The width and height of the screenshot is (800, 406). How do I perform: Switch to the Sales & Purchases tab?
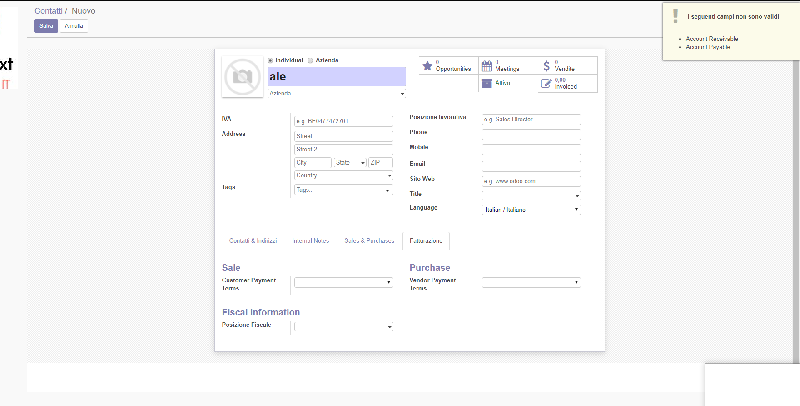click(369, 241)
